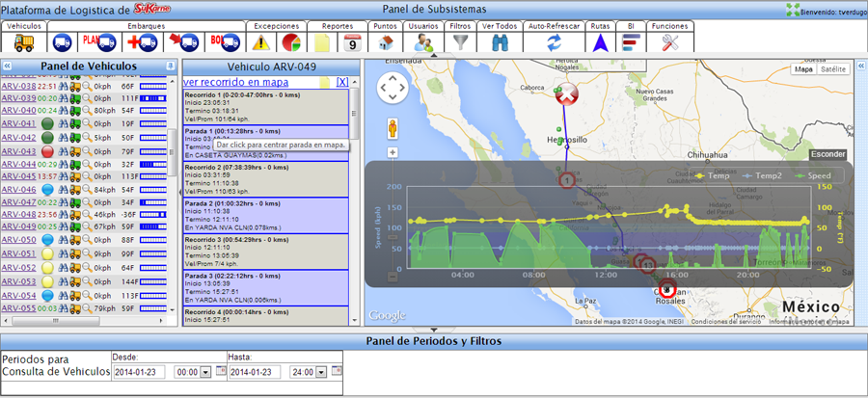This screenshot has width=868, height=398.
Task: Collapse the top toolbar panel arrow
Action: 434,55
